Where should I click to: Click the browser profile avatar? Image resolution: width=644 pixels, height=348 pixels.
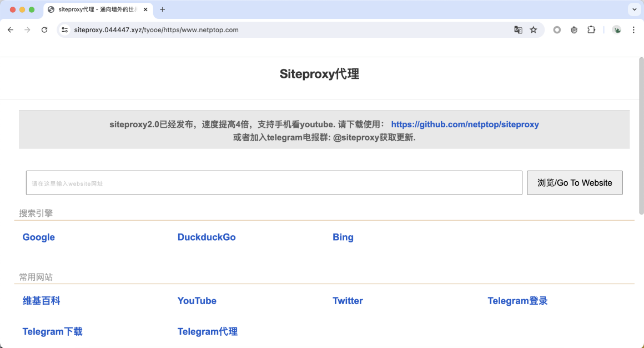617,29
